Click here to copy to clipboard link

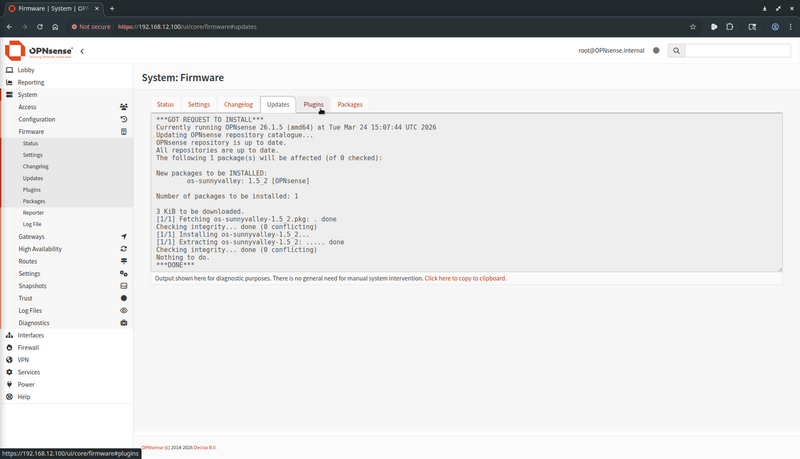pyautogui.click(x=465, y=278)
